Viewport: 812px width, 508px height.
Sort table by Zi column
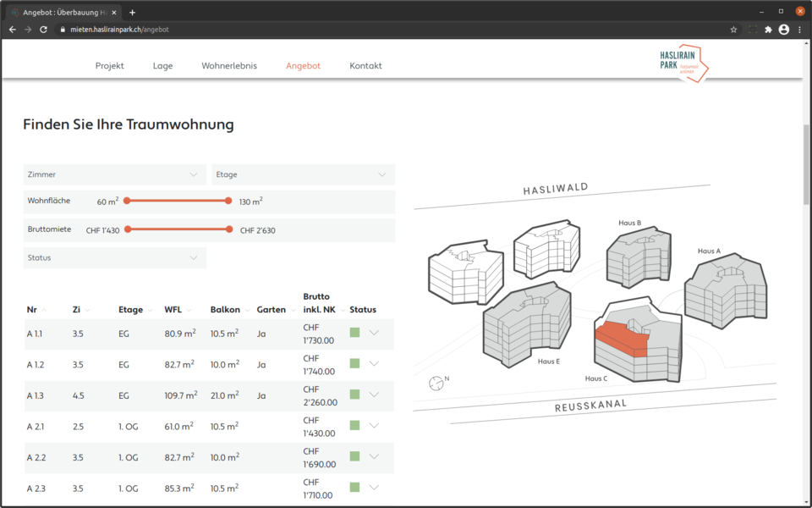[81, 310]
